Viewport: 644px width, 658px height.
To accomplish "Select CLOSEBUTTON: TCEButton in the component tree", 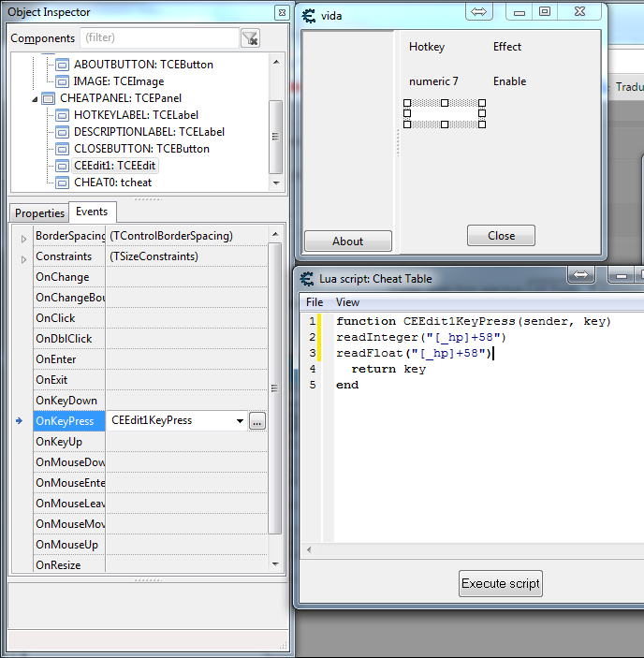I will (141, 149).
